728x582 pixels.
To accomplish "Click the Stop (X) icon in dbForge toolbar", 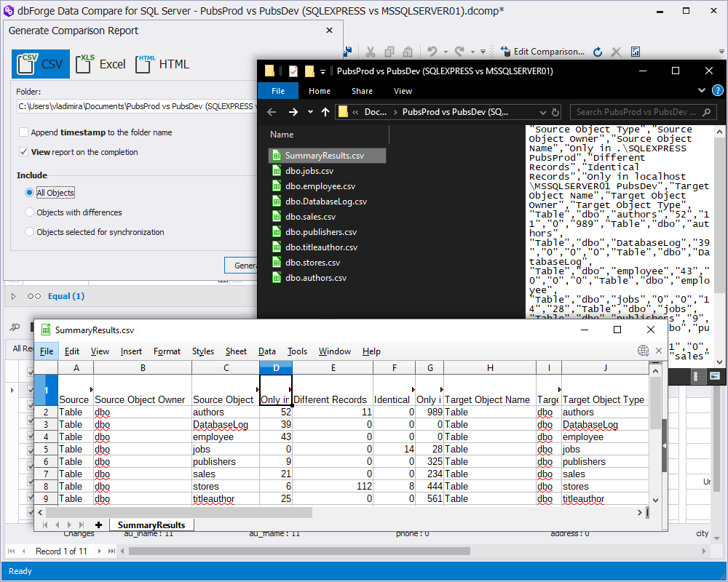I will coord(616,52).
